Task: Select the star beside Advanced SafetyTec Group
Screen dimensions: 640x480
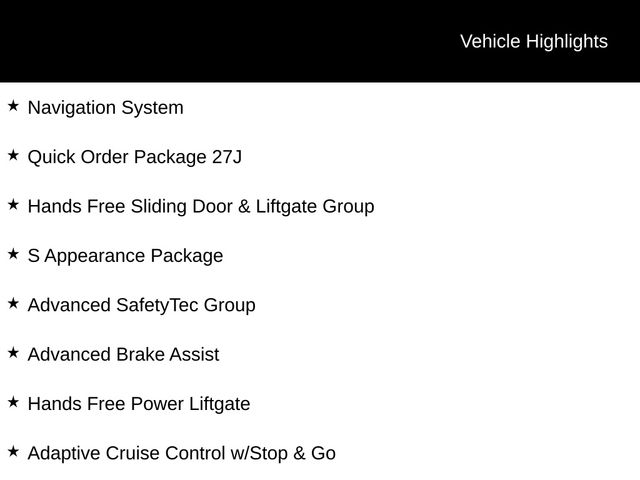Action: 13,303
